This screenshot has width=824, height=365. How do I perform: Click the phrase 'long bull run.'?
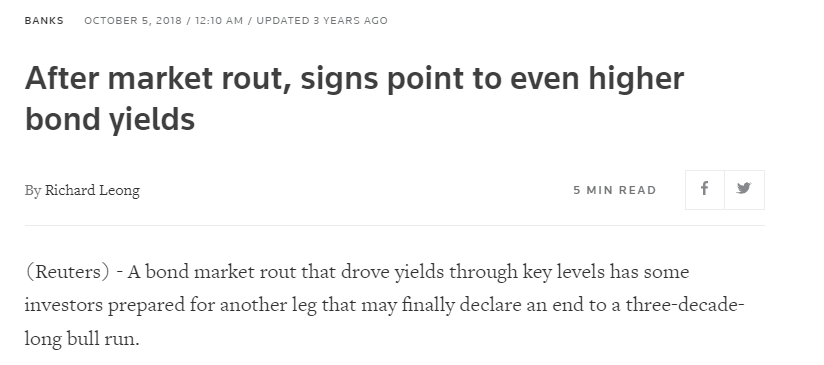(82, 339)
